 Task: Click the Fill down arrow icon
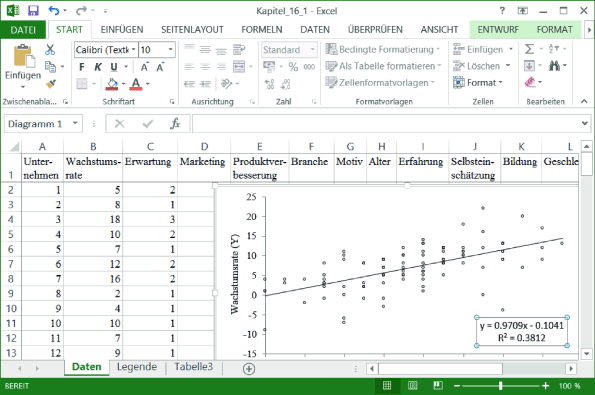tap(529, 66)
